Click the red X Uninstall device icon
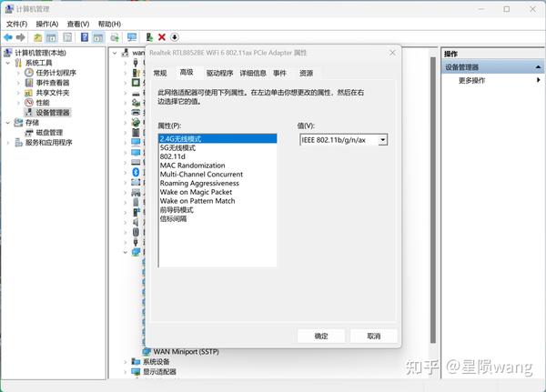546x392 pixels. point(162,37)
